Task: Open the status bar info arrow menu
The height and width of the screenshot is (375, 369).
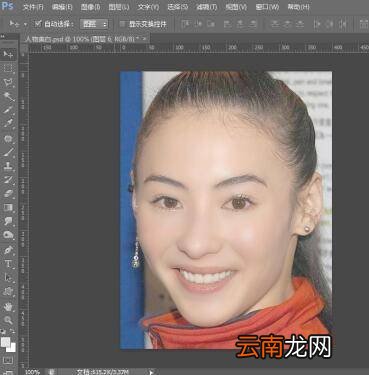Action: click(151, 372)
